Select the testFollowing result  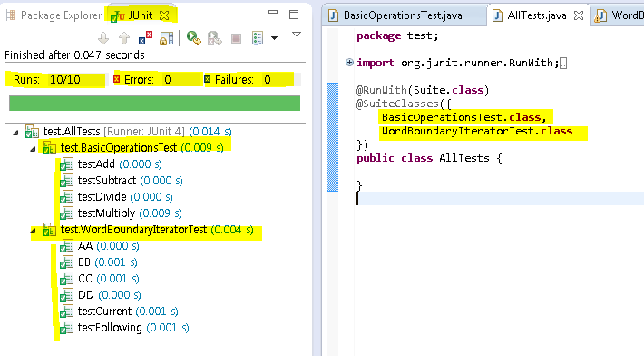[x=124, y=328]
